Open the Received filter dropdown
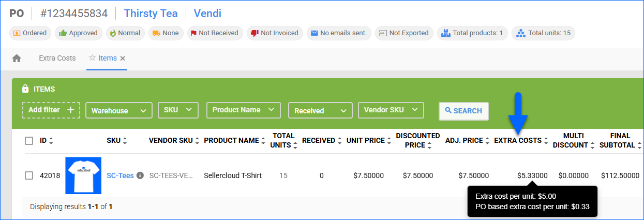 click(x=320, y=110)
